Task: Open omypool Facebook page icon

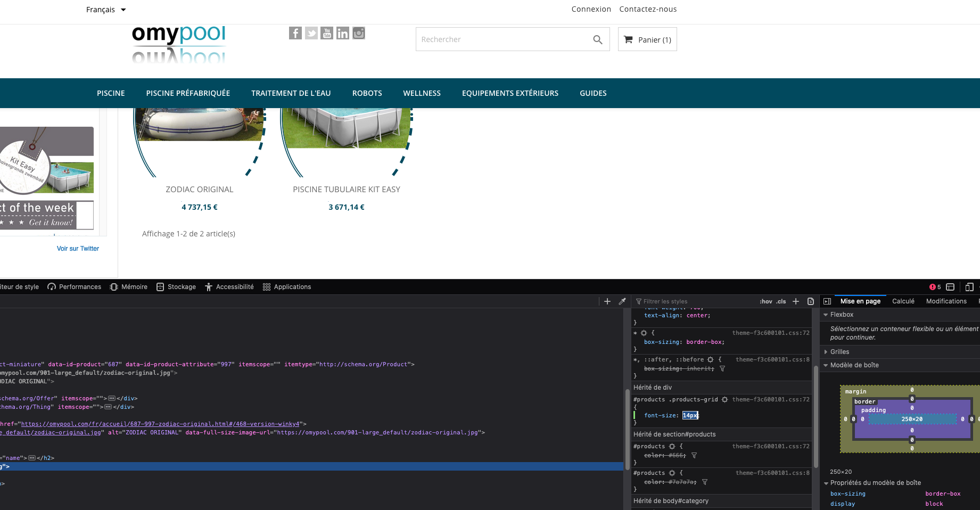Action: point(295,33)
